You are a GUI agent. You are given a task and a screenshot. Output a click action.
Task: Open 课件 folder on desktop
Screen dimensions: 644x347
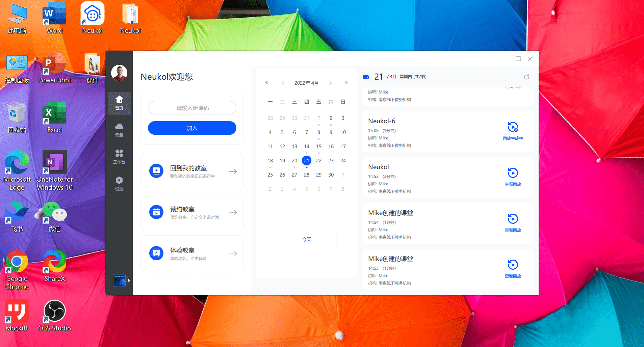click(x=92, y=68)
